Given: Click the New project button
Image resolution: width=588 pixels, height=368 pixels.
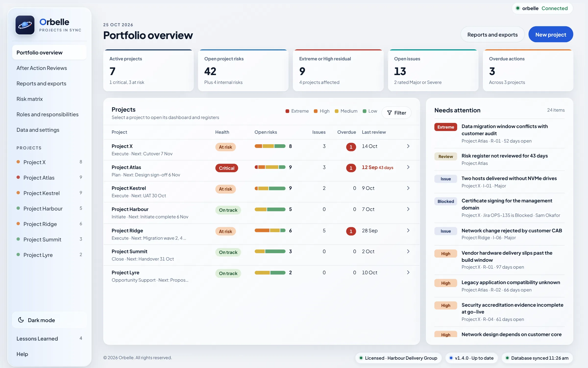Looking at the screenshot, I should [x=551, y=35].
